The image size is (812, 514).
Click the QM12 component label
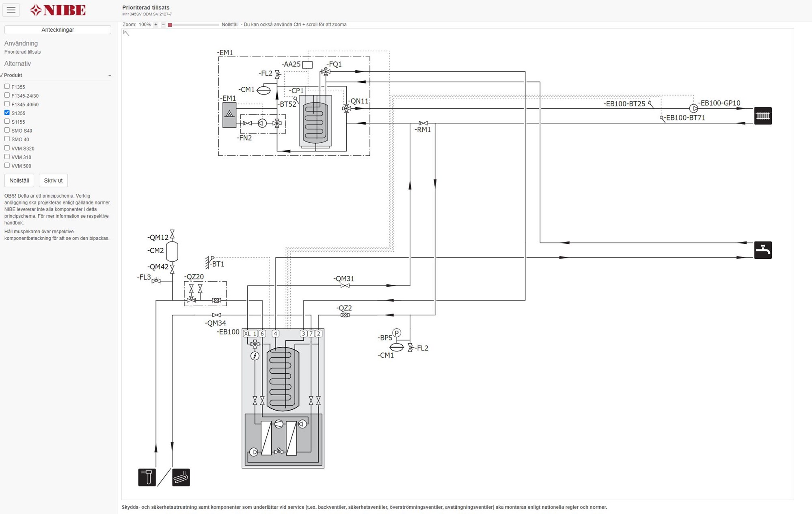tap(158, 238)
